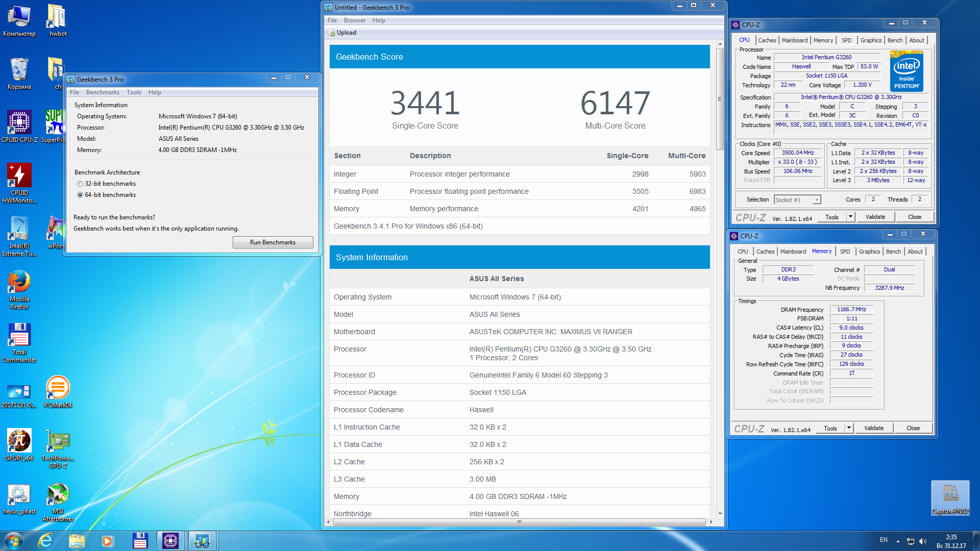Click the Core Speed value field

click(x=798, y=153)
